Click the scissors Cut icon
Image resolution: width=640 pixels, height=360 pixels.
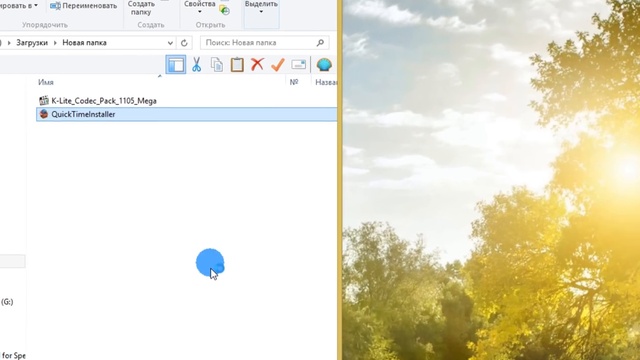[x=197, y=64]
